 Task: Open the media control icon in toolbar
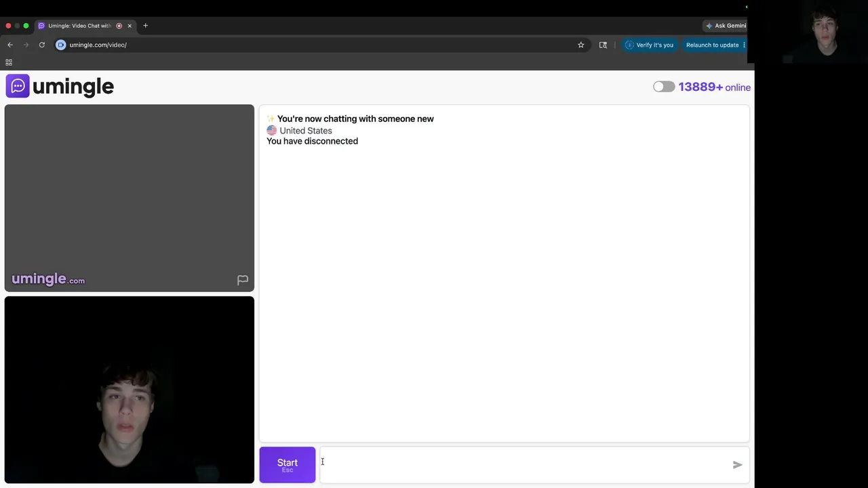coord(603,45)
